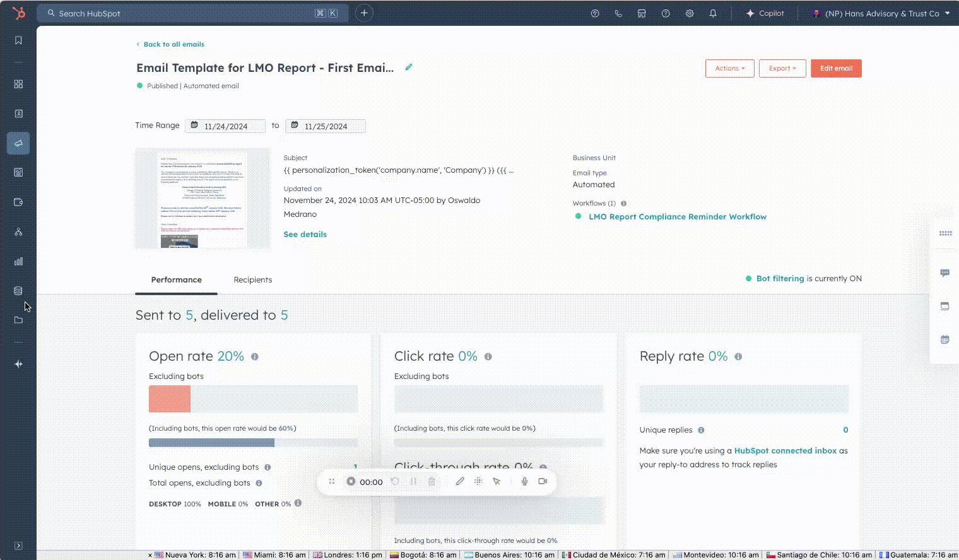Open the comments icon on the right panel
959x560 pixels.
(x=944, y=273)
